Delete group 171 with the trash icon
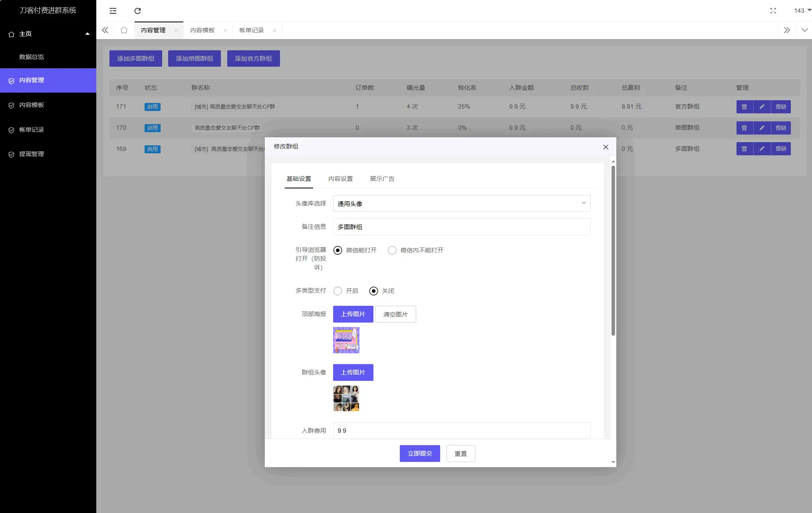Image resolution: width=812 pixels, height=513 pixels. tap(744, 107)
